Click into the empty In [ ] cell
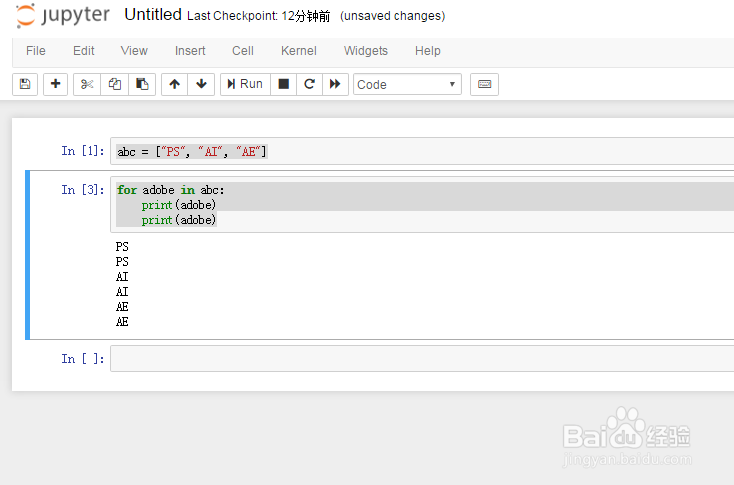This screenshot has width=734, height=485. click(x=422, y=359)
